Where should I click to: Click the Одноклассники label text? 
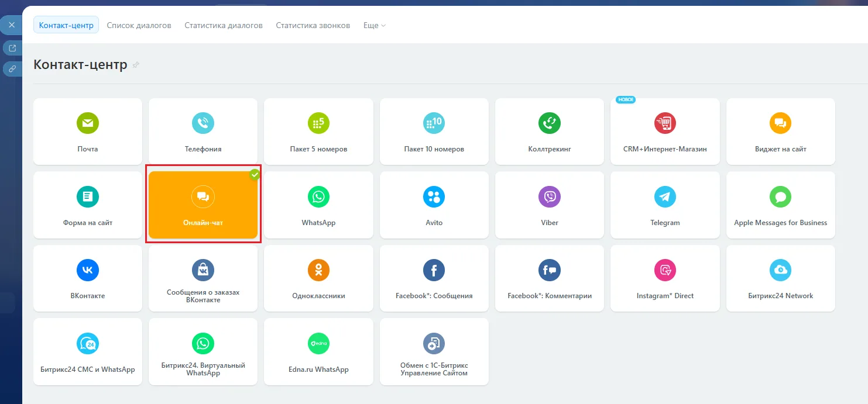(x=318, y=296)
